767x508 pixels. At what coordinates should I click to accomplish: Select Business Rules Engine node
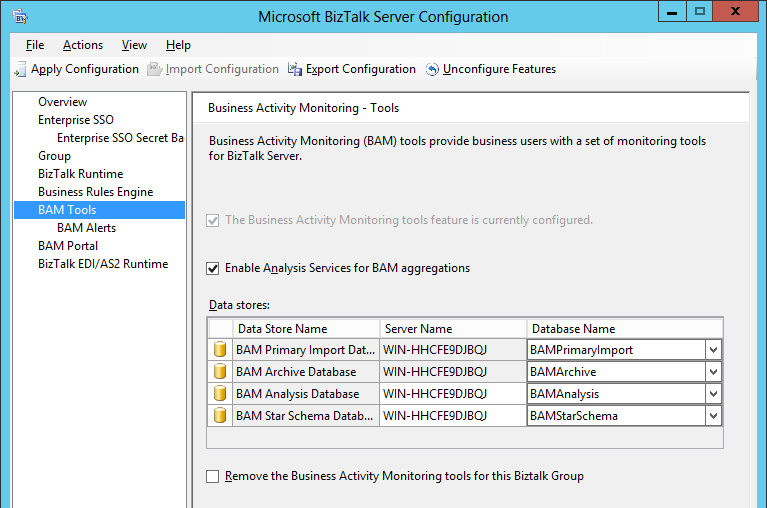click(x=95, y=192)
